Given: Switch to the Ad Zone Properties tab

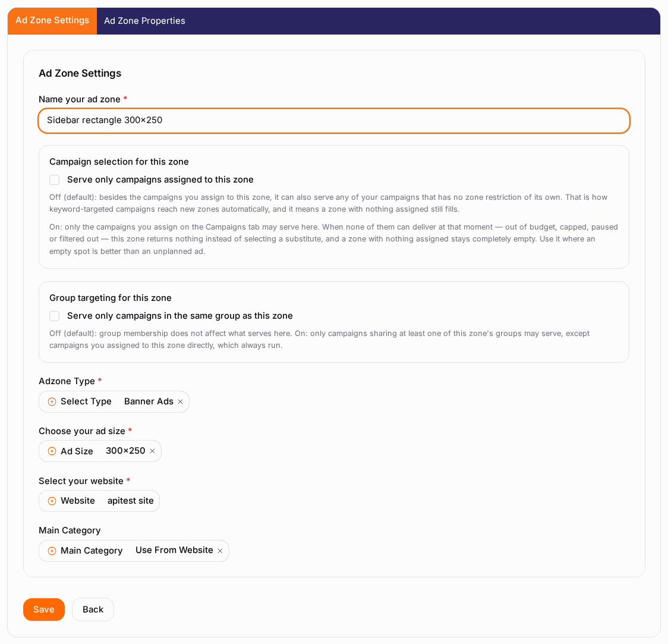Looking at the screenshot, I should (x=144, y=21).
